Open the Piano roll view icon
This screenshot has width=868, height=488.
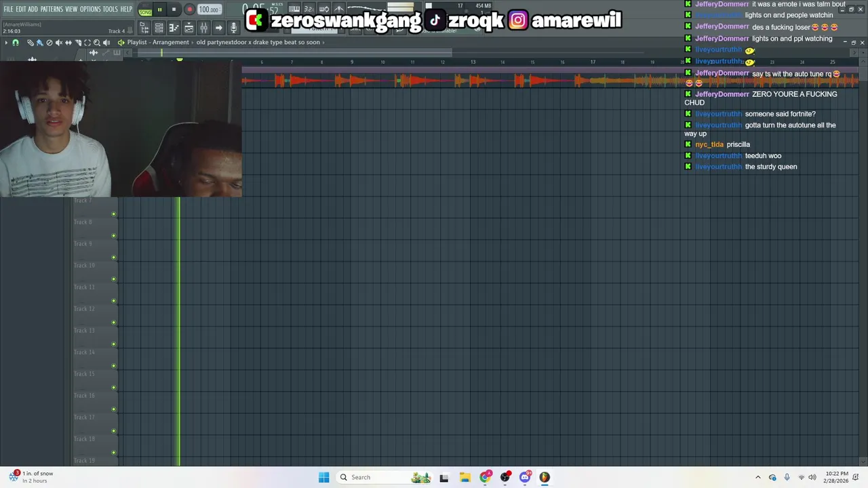tap(174, 28)
